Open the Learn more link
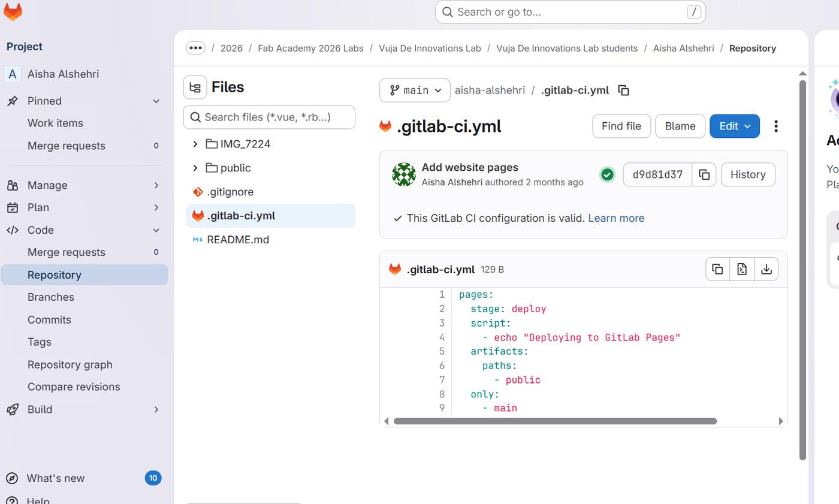The height and width of the screenshot is (504, 839). point(616,218)
